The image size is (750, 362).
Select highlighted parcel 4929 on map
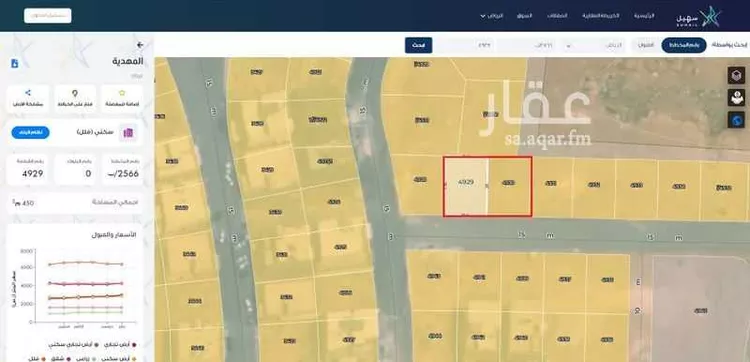pos(465,185)
